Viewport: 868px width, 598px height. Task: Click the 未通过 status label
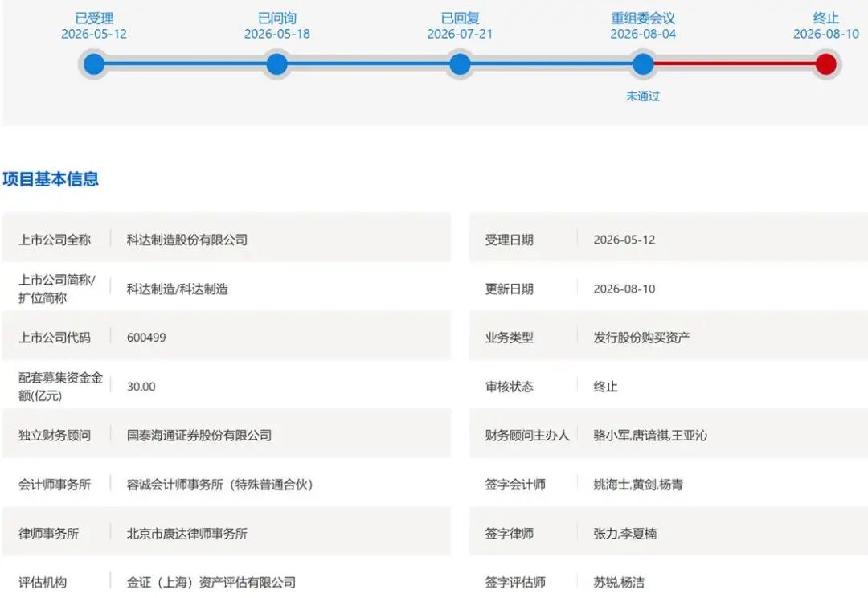[x=643, y=96]
